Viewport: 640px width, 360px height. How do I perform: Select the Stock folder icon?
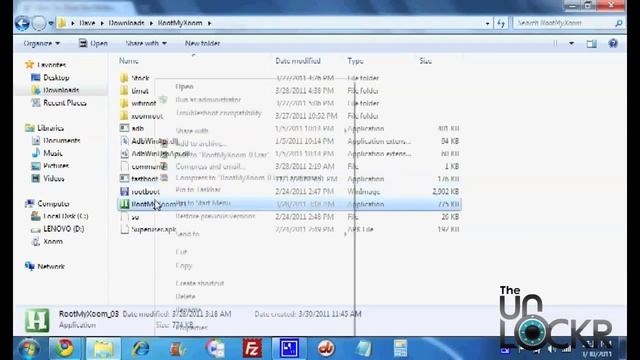[x=124, y=78]
